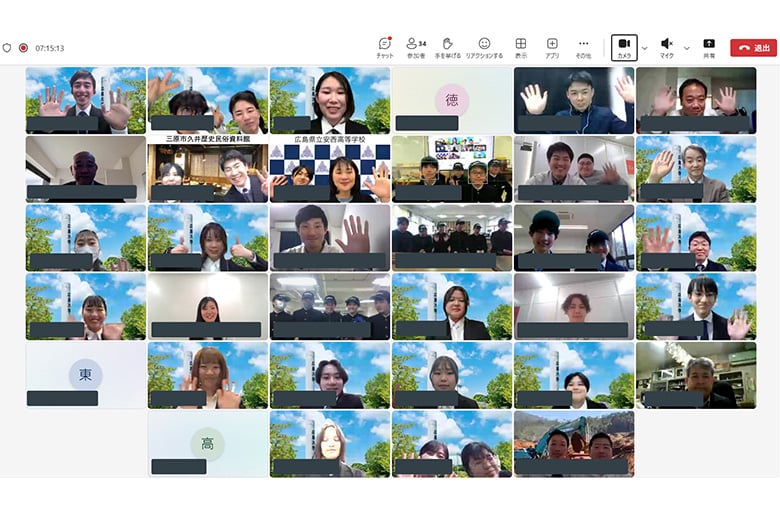Expand the camera options dropdown arrow
Image resolution: width=780 pixels, height=512 pixels.
coord(645,48)
